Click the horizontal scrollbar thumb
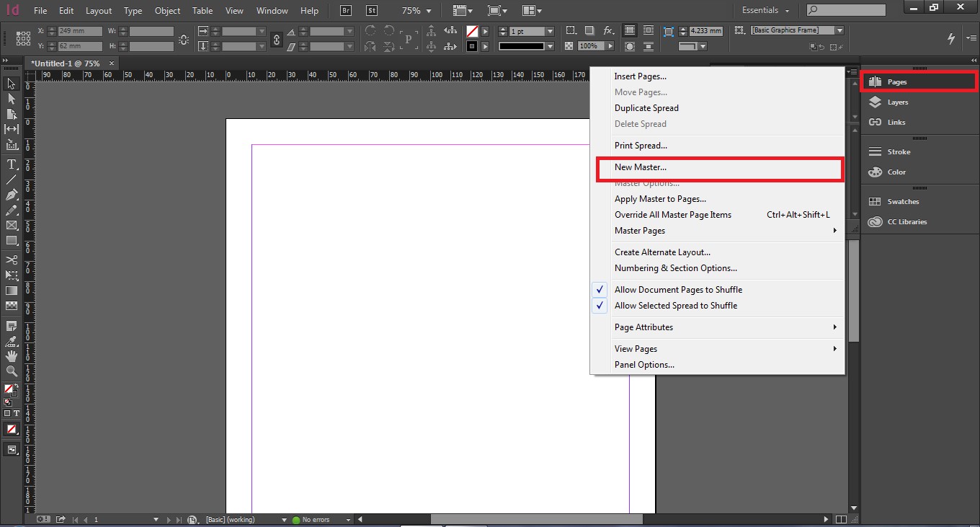The image size is (980, 527). pyautogui.click(x=536, y=519)
